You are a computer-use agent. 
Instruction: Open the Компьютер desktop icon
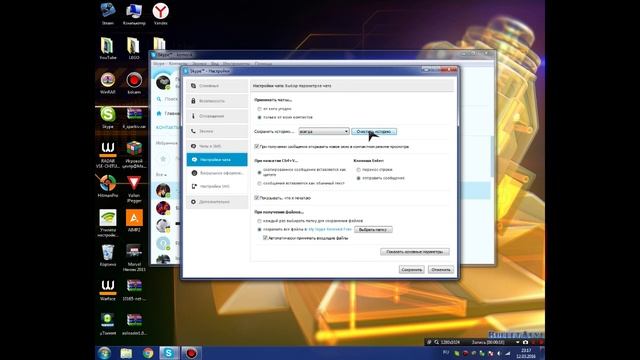(134, 13)
